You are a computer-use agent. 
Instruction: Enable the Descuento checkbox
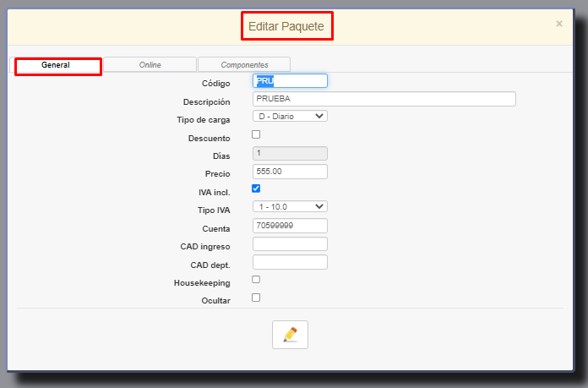256,134
